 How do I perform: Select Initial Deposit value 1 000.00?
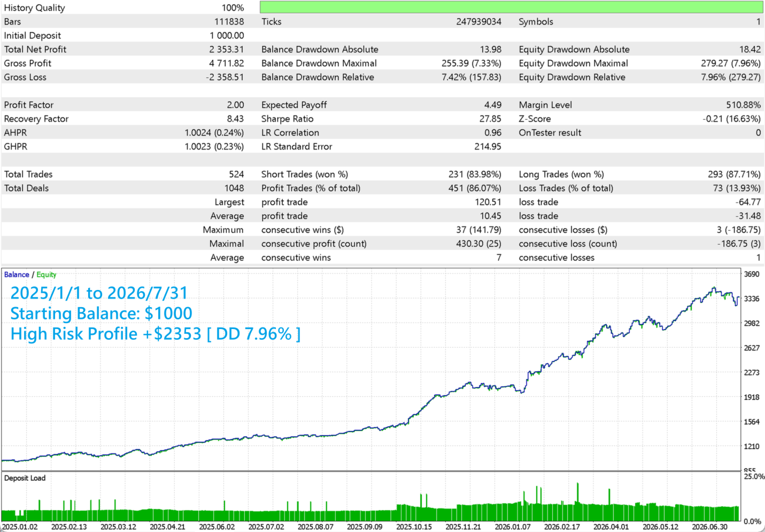point(227,36)
